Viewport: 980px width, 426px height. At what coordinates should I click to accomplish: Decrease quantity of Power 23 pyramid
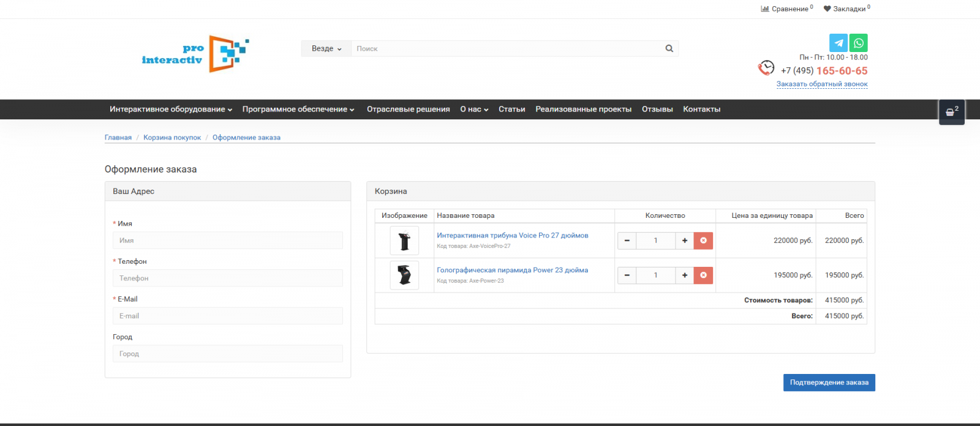627,275
